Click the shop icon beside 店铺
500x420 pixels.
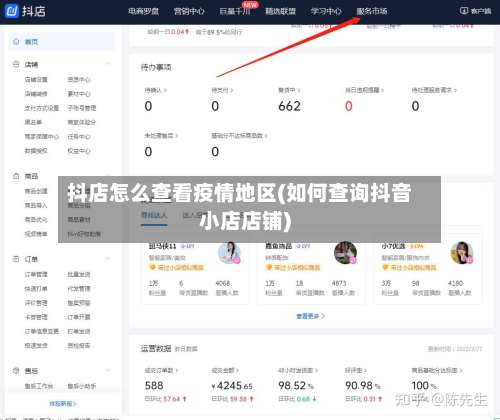pyautogui.click(x=16, y=64)
